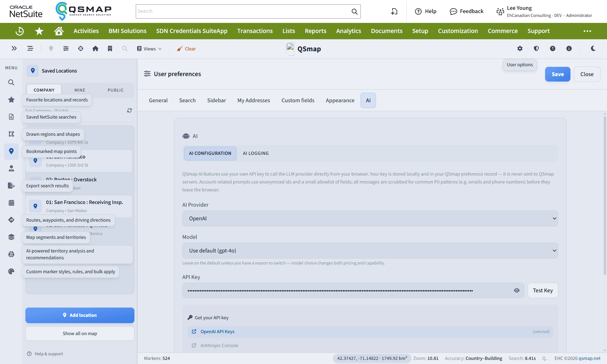
Task: Open the info icon in QSmap header
Action: pos(569,49)
